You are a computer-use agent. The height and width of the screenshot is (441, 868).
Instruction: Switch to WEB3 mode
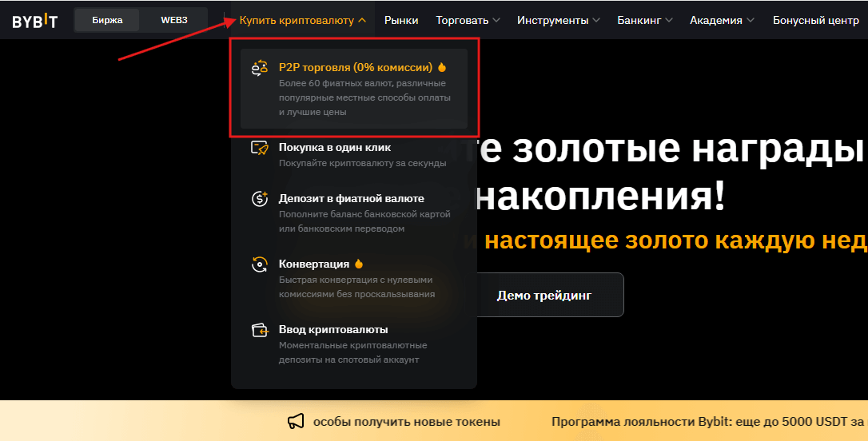click(173, 20)
